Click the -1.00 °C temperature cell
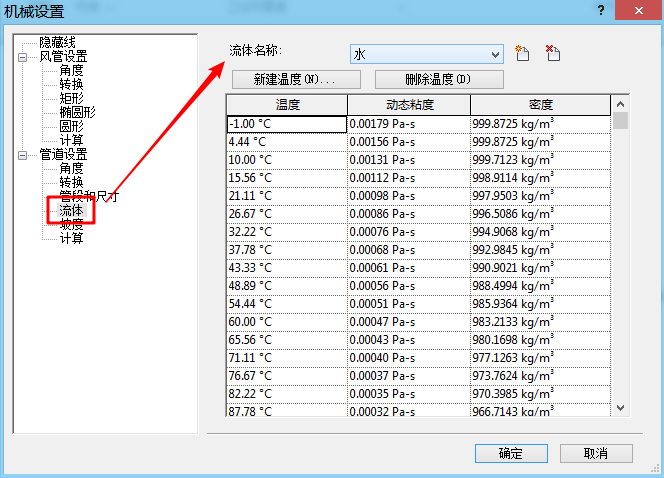Image resolution: width=664 pixels, height=478 pixels. pyautogui.click(x=287, y=124)
